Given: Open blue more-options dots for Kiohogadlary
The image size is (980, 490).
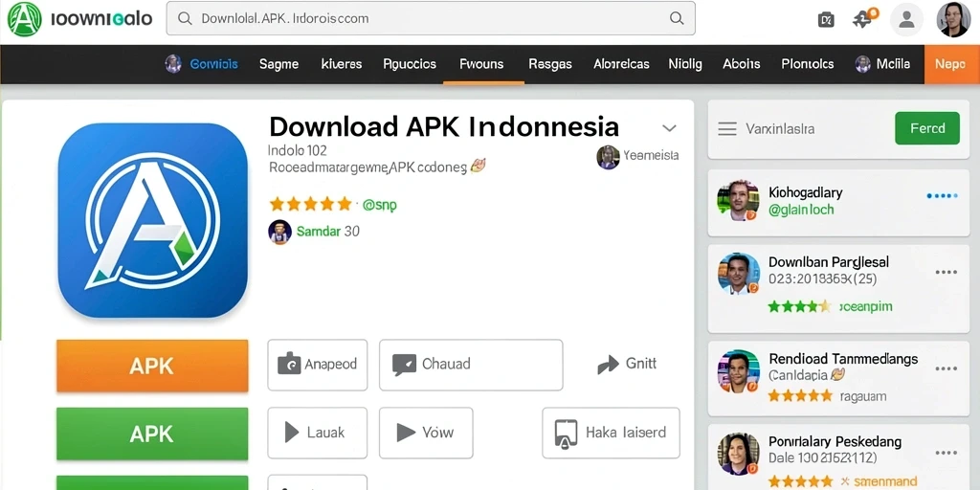Looking at the screenshot, I should pyautogui.click(x=942, y=196).
